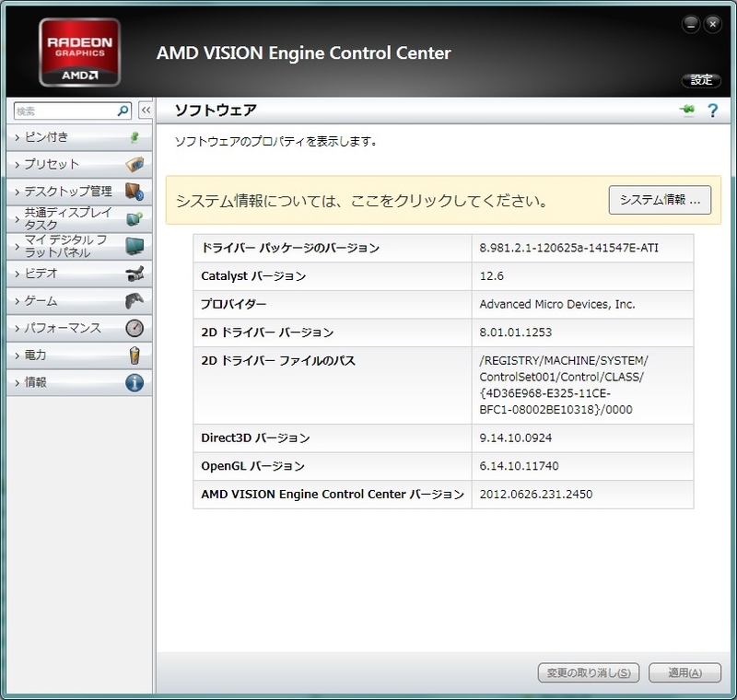This screenshot has height=700, width=737.
Task: Click the 設定 settings button
Action: point(701,80)
